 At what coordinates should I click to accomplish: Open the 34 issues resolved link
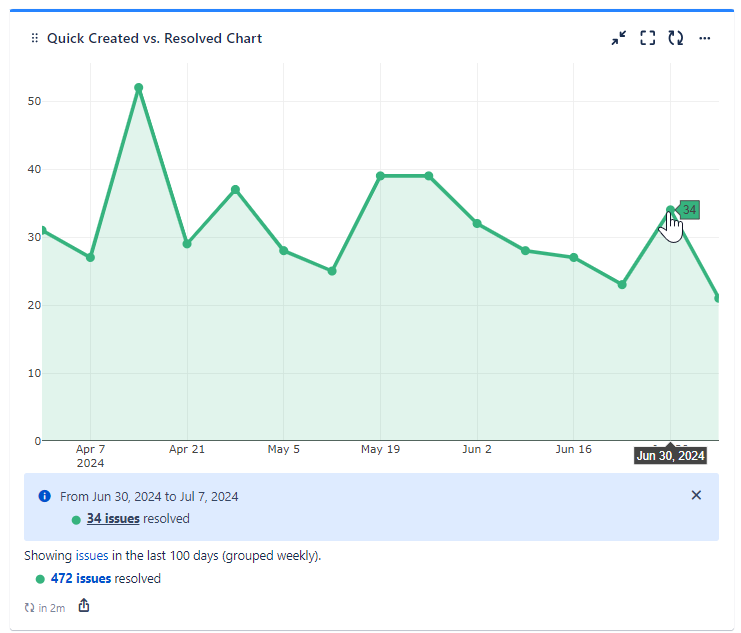(113, 519)
